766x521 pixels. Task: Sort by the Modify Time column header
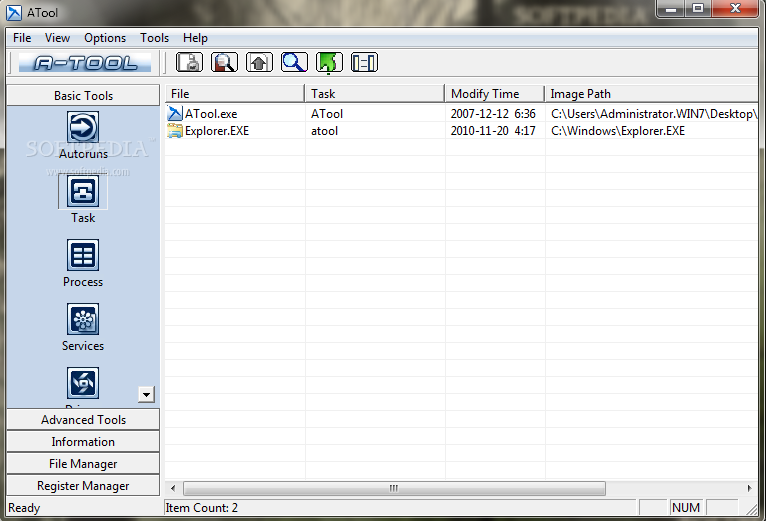coord(494,94)
